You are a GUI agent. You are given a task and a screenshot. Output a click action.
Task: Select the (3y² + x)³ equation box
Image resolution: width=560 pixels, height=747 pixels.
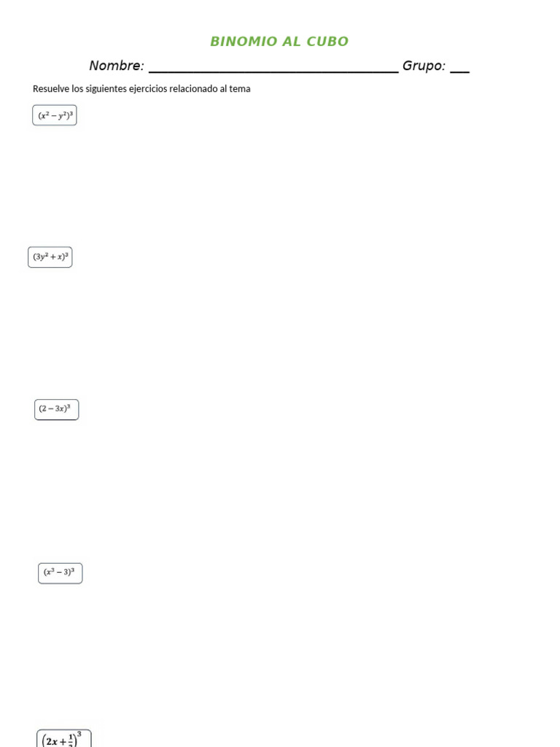50,258
